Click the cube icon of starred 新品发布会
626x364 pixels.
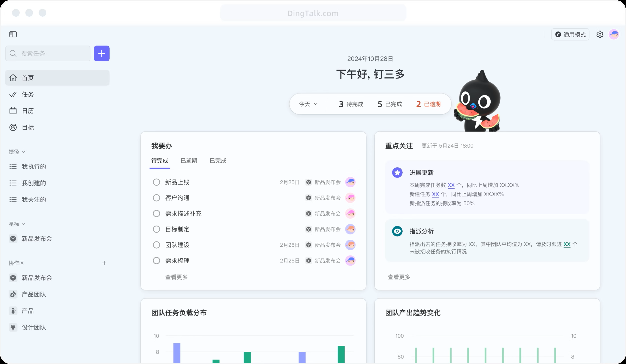point(13,239)
